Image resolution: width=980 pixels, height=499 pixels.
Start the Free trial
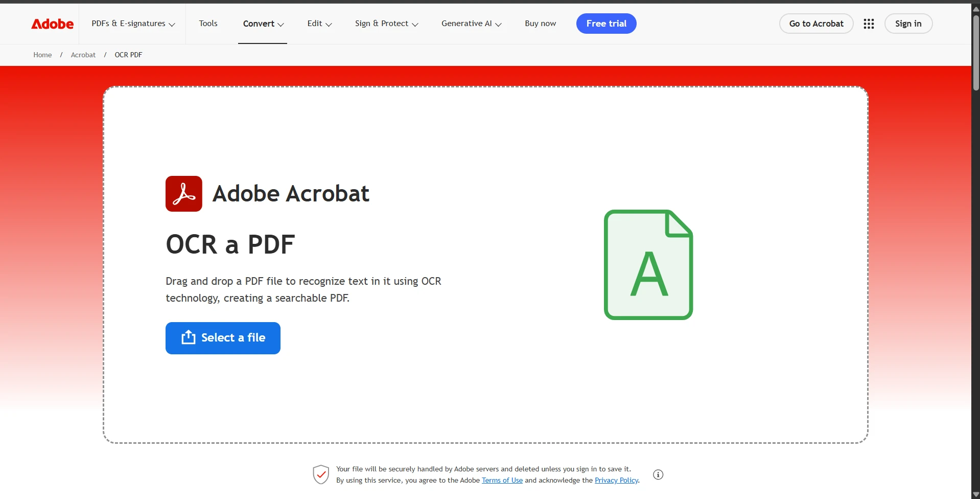pyautogui.click(x=606, y=24)
